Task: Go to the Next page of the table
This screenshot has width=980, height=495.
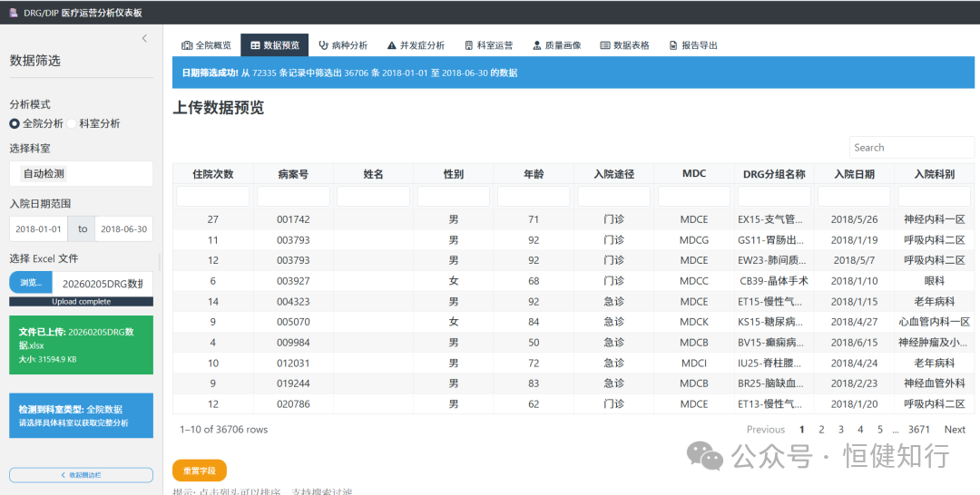Action: click(x=955, y=430)
